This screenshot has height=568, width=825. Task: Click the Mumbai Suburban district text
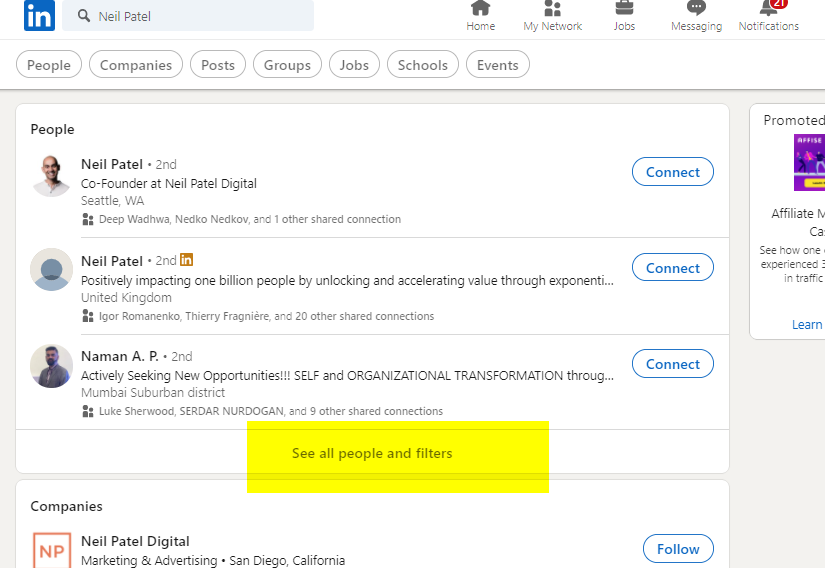(153, 393)
